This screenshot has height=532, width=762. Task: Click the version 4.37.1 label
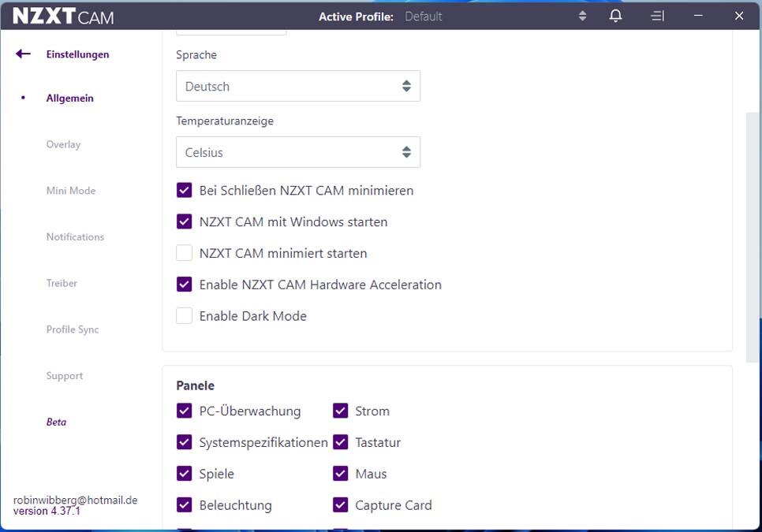47,512
